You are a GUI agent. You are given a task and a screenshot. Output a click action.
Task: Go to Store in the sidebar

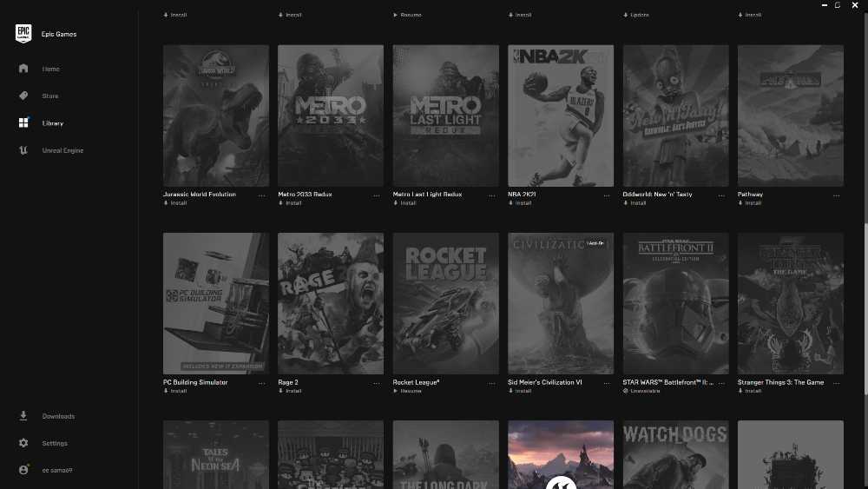pos(50,96)
